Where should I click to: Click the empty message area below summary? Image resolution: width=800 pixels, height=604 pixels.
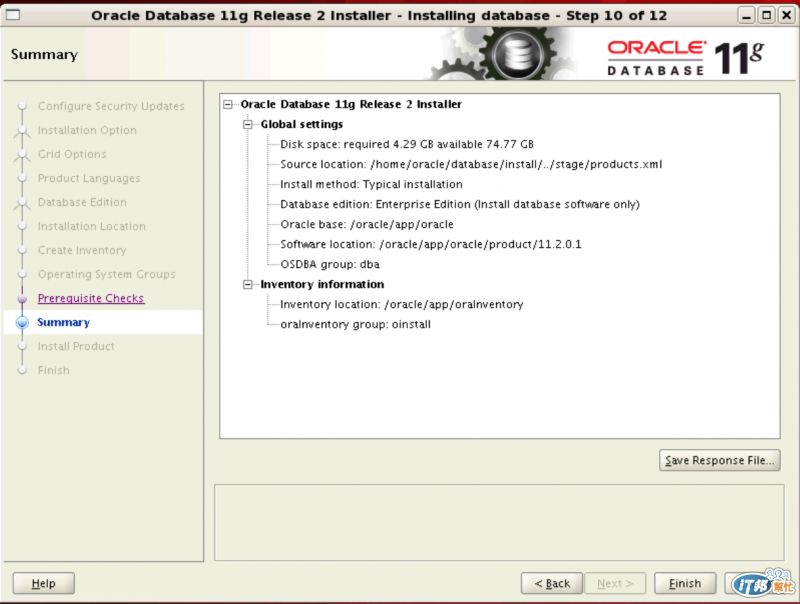(499, 523)
